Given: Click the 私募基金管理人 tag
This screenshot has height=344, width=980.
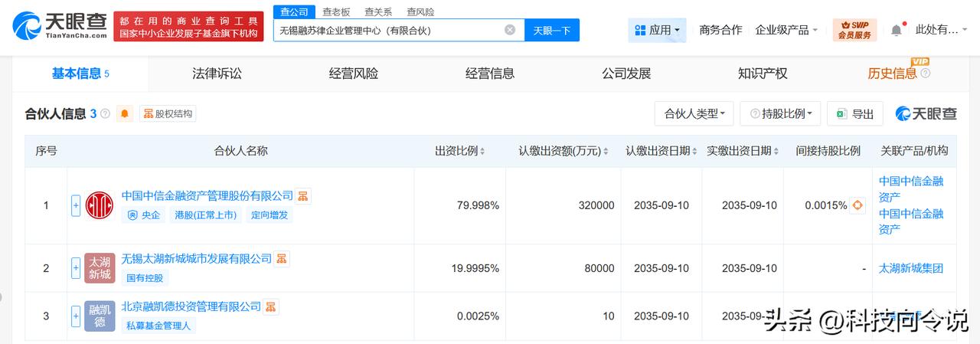Looking at the screenshot, I should [159, 326].
